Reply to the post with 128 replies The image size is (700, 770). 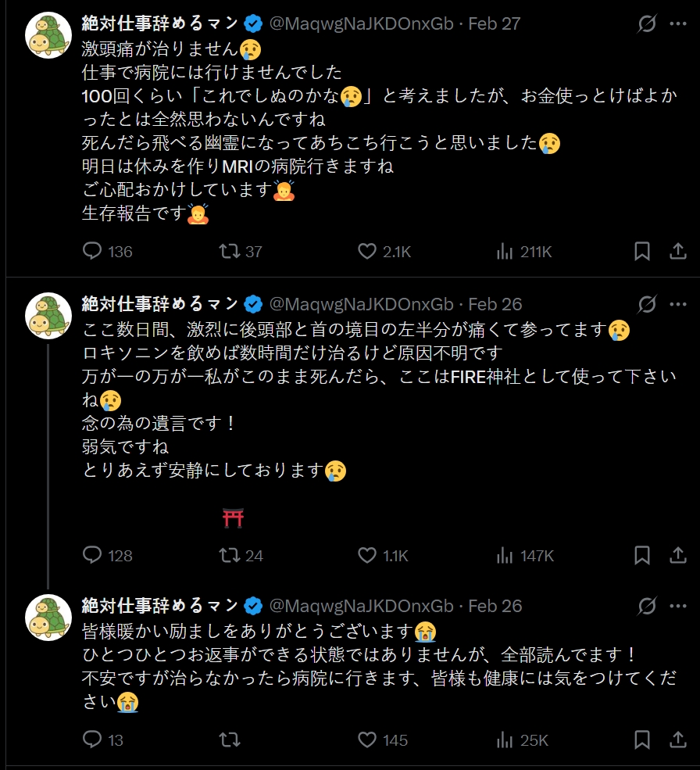click(x=93, y=555)
